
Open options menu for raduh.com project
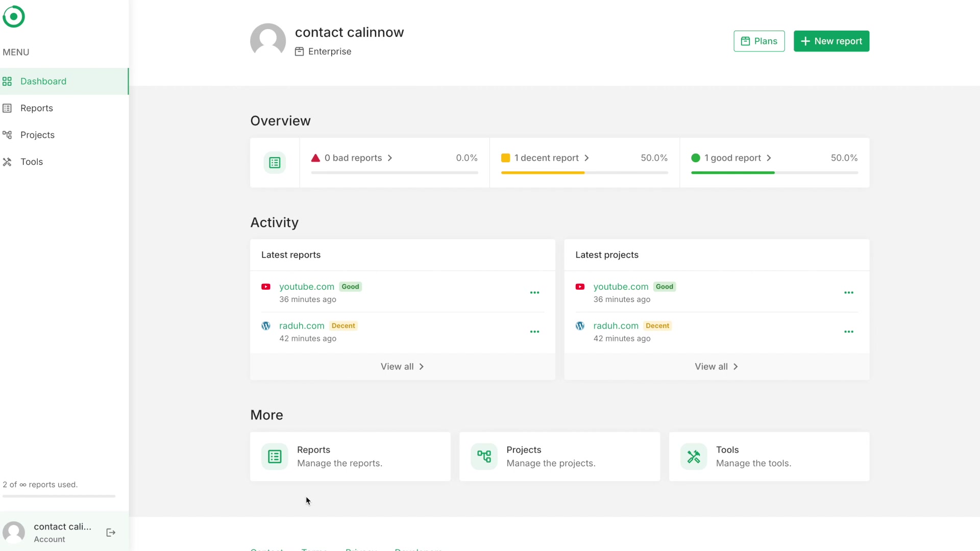[x=849, y=332]
